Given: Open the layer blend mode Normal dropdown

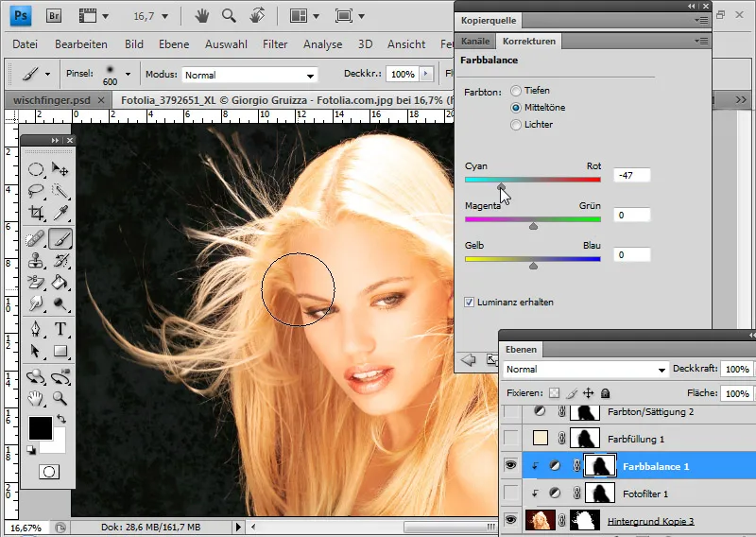Looking at the screenshot, I should tap(586, 370).
